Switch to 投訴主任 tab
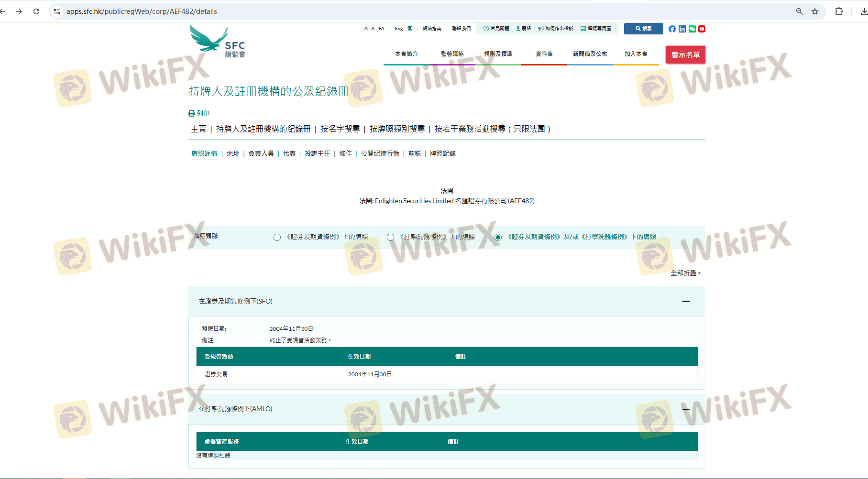This screenshot has width=868, height=479. 318,153
